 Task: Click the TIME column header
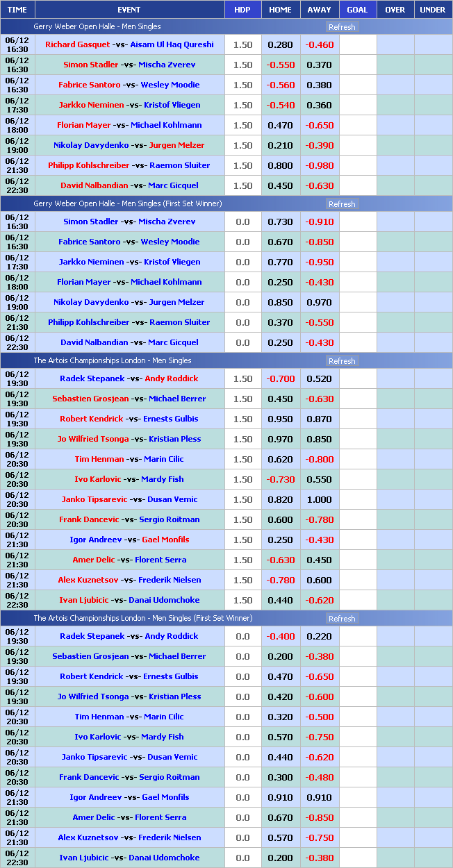pos(17,10)
